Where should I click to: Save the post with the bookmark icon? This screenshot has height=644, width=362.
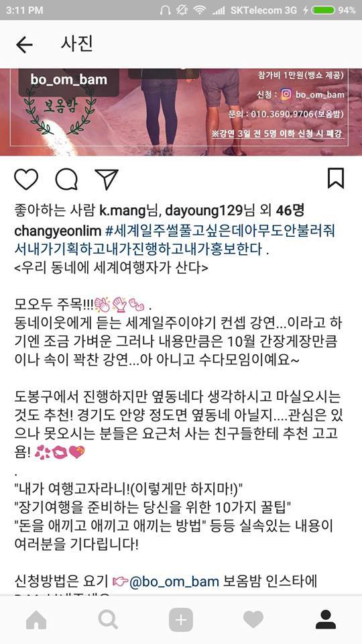[x=336, y=178]
